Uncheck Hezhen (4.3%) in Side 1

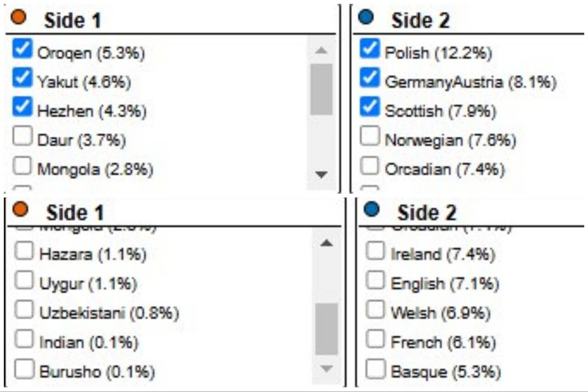pyautogui.click(x=22, y=107)
